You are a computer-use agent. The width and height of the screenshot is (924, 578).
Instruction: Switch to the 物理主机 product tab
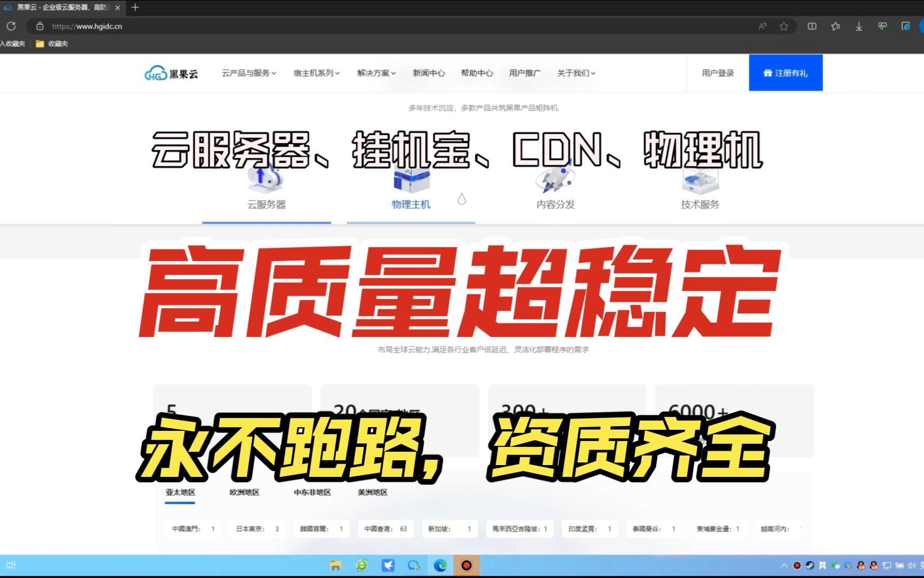click(411, 204)
